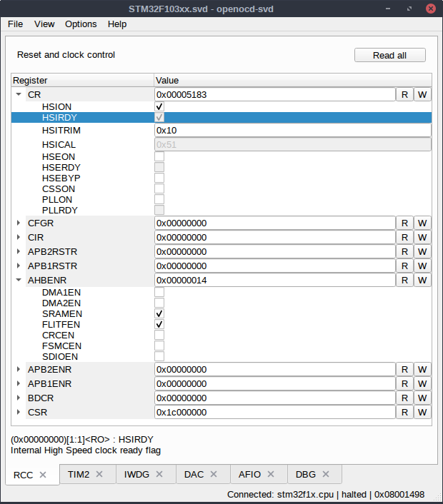The width and height of the screenshot is (443, 504).
Task: Edit the HSITRIM value field 0x10
Action: pos(293,130)
